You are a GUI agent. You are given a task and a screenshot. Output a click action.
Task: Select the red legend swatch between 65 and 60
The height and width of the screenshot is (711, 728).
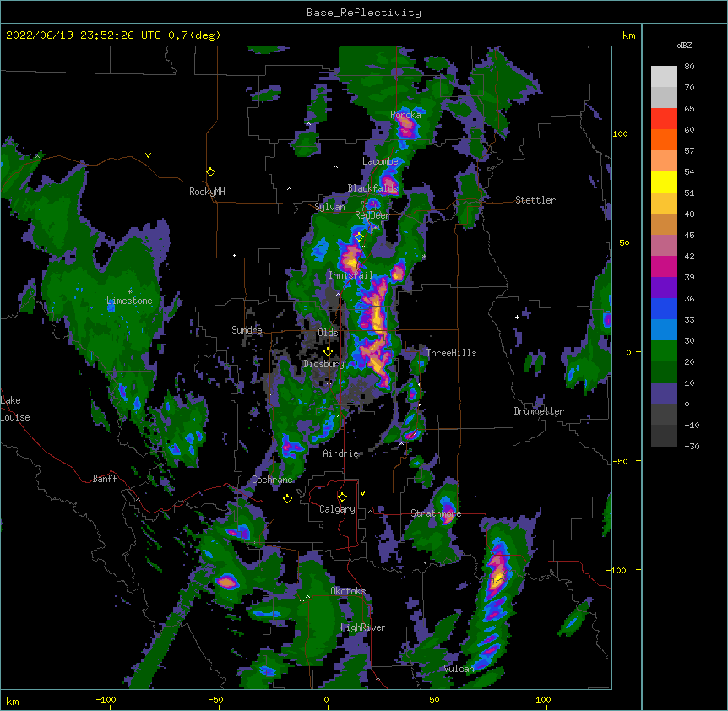[664, 119]
